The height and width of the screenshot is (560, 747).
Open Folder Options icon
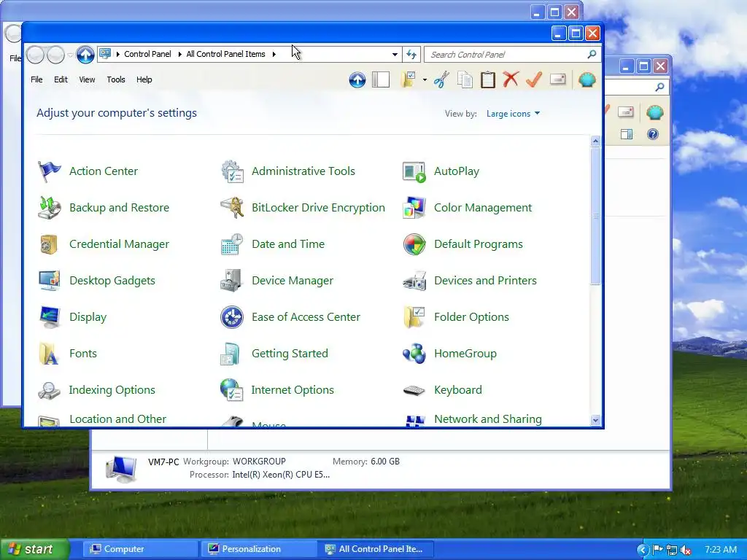coord(414,317)
